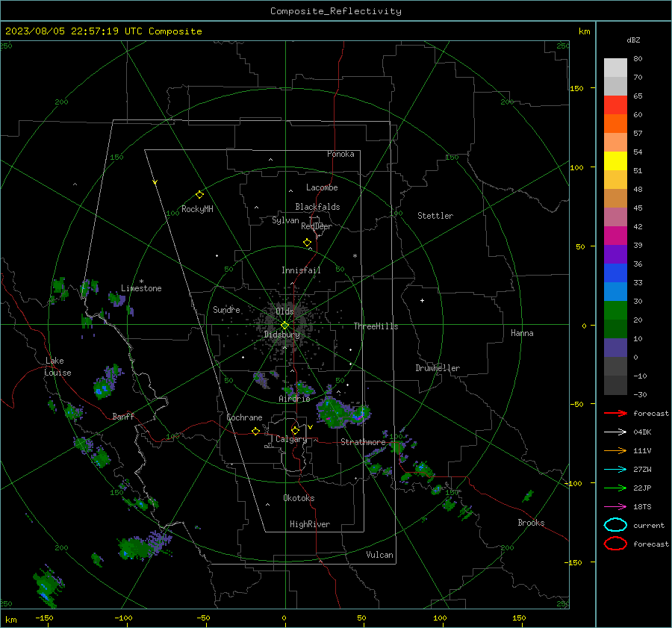This screenshot has width=672, height=628.
Task: Click the light grey 80 dBZ swatch
Action: 615,68
